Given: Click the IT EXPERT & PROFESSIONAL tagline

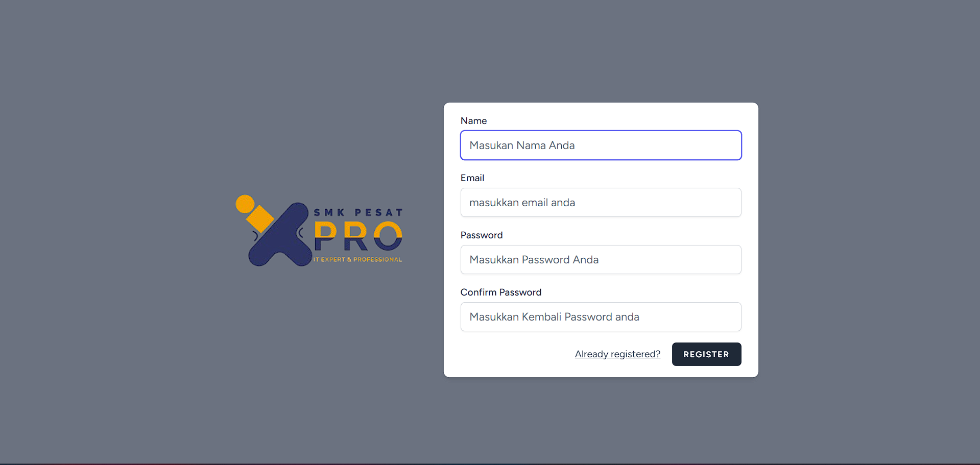Looking at the screenshot, I should coord(357,259).
